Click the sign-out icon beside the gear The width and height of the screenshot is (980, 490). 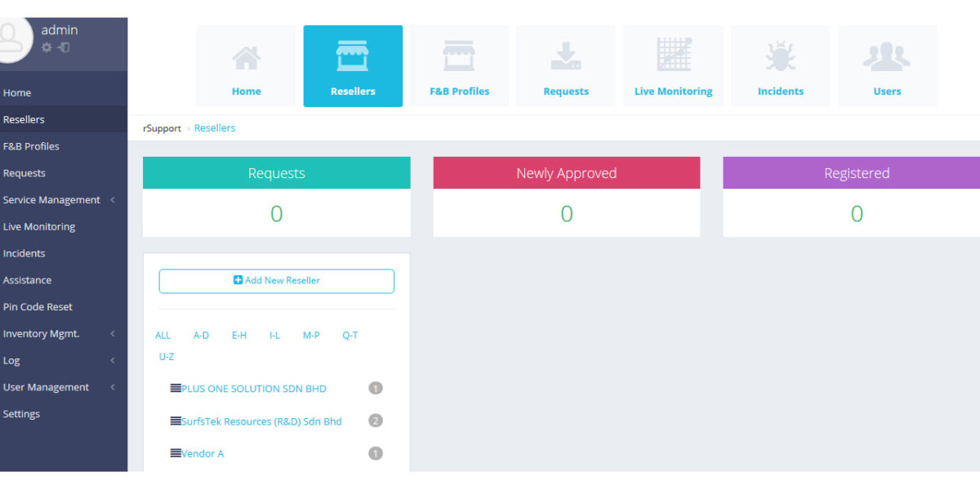[x=64, y=48]
